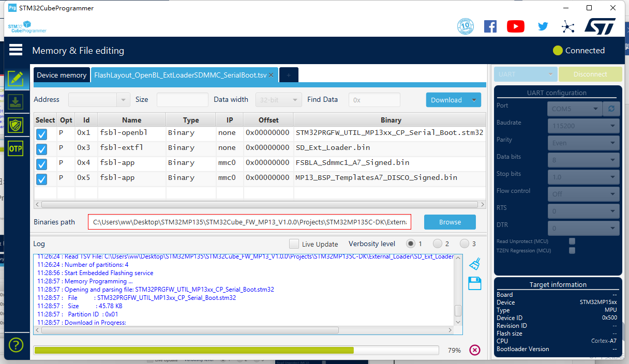Click the Find Data input field
The width and height of the screenshot is (629, 364).
pyautogui.click(x=375, y=100)
